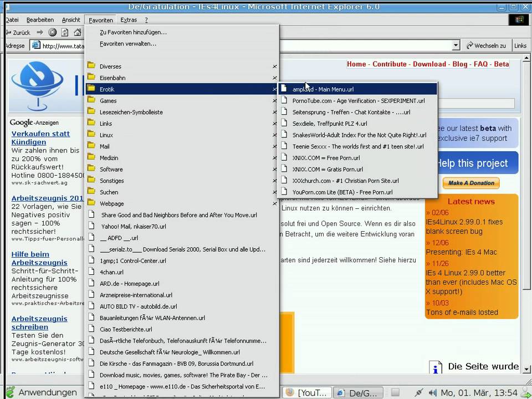Viewport: 532px width, 399px height.
Task: Open the Contribute page link
Action: pyautogui.click(x=390, y=64)
